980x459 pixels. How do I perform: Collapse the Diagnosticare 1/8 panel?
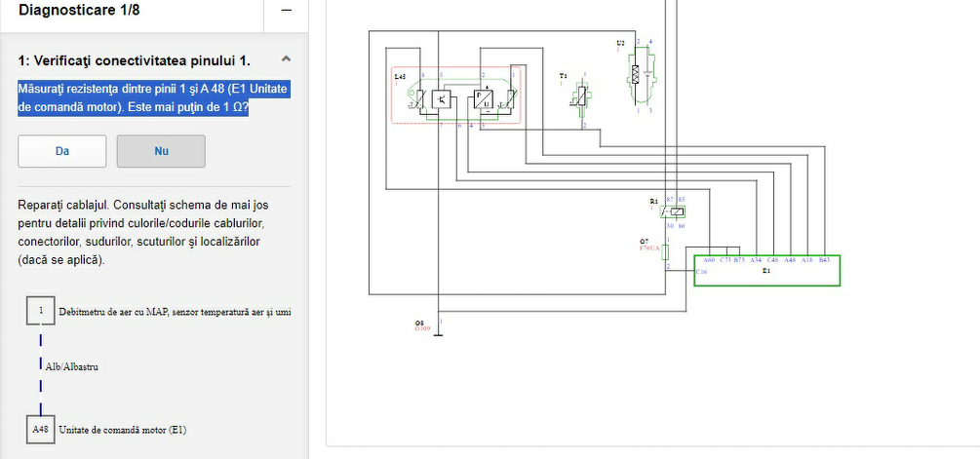pyautogui.click(x=286, y=10)
